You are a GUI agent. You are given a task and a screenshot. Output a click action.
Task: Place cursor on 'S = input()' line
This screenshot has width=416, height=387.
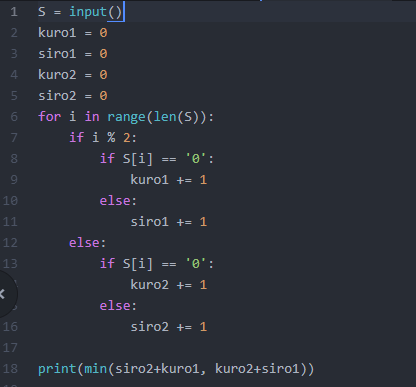tap(80, 12)
